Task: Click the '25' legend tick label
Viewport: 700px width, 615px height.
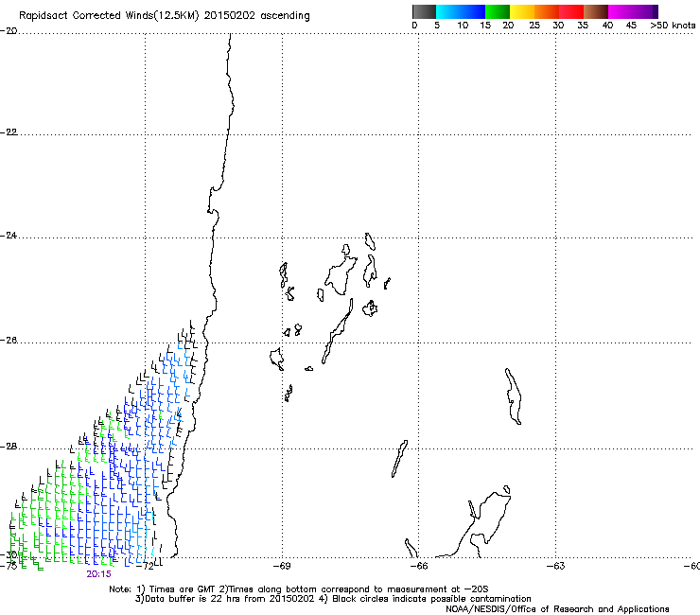Action: coord(534,26)
